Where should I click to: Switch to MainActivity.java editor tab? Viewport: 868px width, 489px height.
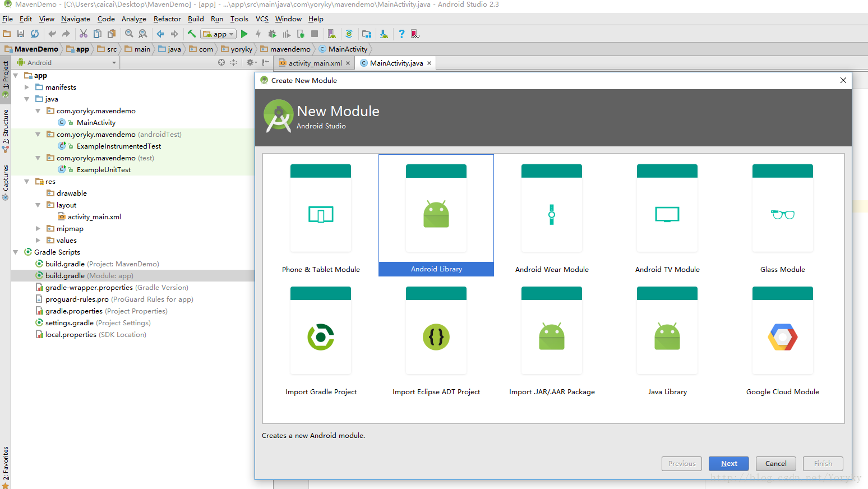pyautogui.click(x=396, y=63)
